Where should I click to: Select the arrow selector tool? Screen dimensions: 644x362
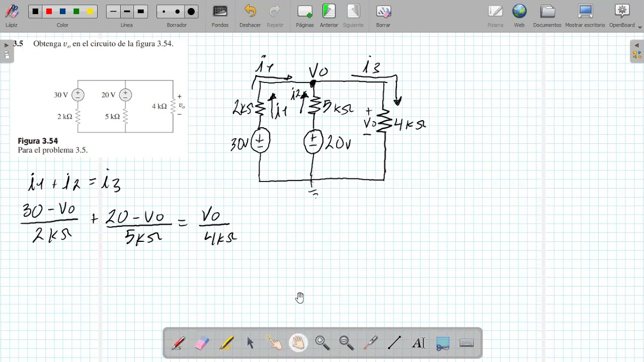click(x=250, y=343)
